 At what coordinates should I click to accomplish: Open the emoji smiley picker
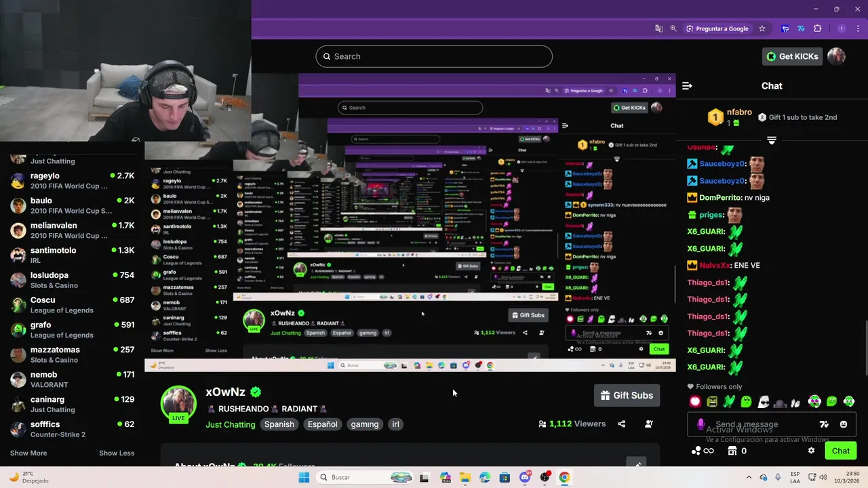click(844, 424)
